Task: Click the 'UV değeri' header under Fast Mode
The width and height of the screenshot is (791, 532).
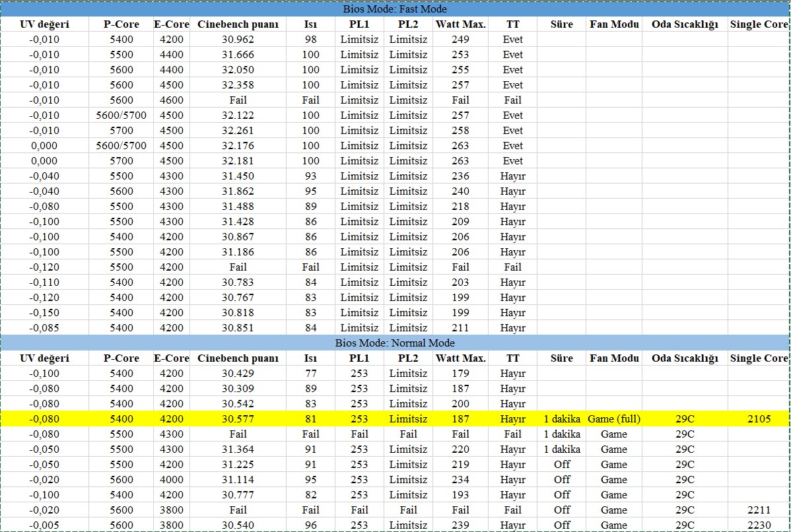Action: (x=44, y=24)
